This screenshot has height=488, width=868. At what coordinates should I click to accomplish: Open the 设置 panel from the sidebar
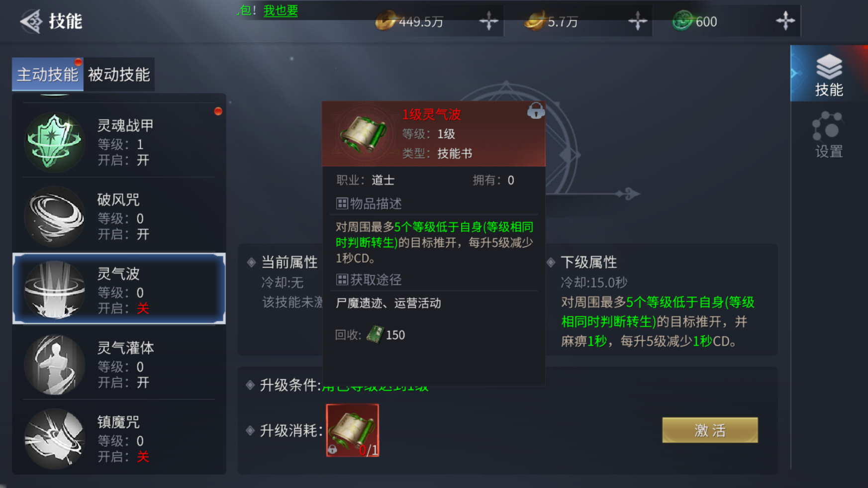(x=828, y=135)
